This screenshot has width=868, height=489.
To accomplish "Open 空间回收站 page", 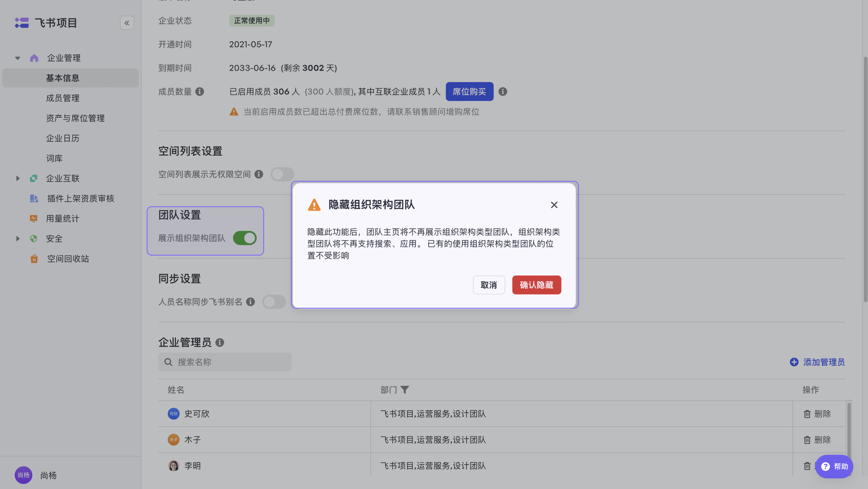I will tap(68, 259).
